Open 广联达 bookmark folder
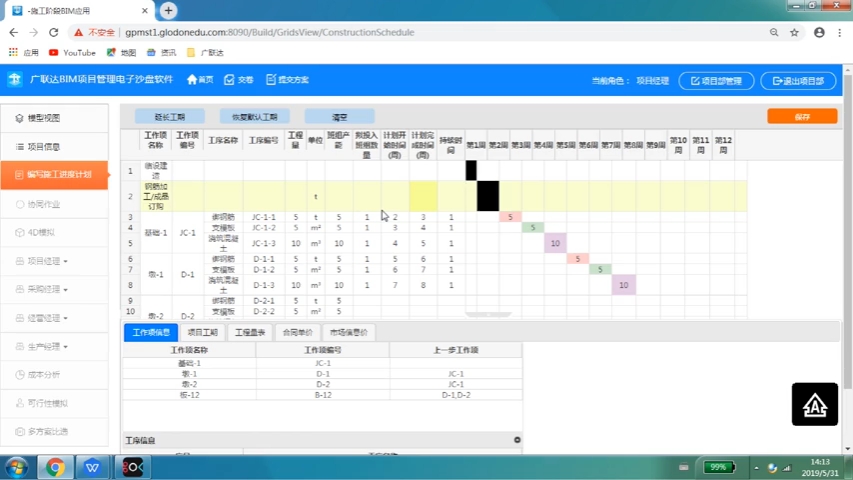This screenshot has height=480, width=853. (x=205, y=53)
